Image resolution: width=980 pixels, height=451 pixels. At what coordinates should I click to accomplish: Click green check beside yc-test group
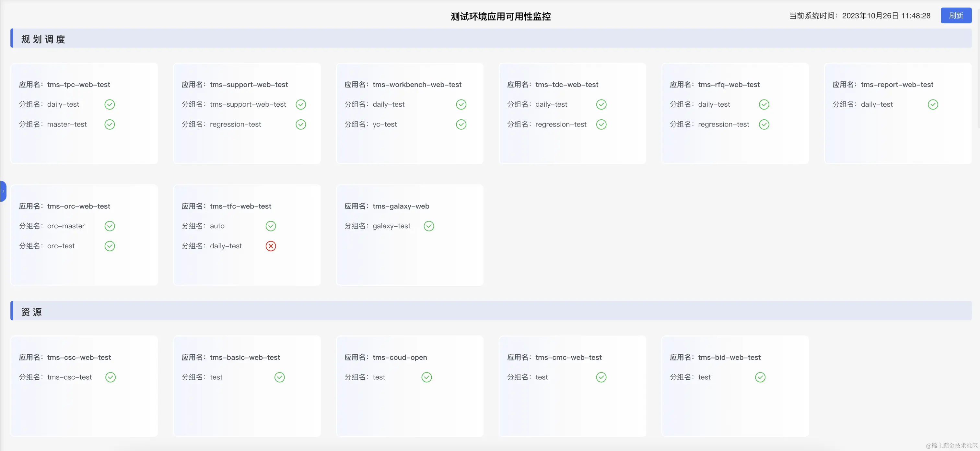click(x=461, y=125)
